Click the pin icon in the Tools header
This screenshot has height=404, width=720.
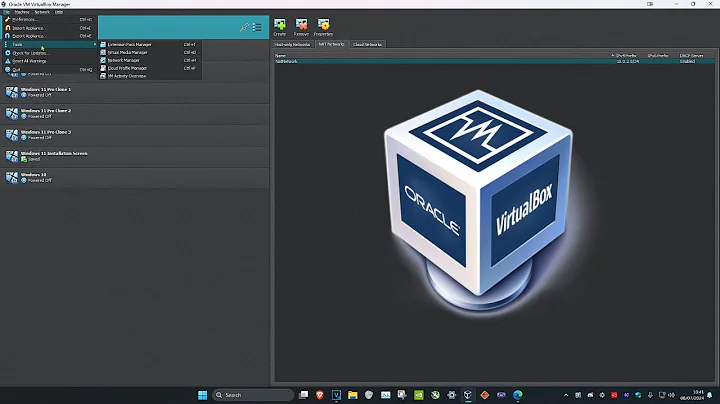coord(244,28)
